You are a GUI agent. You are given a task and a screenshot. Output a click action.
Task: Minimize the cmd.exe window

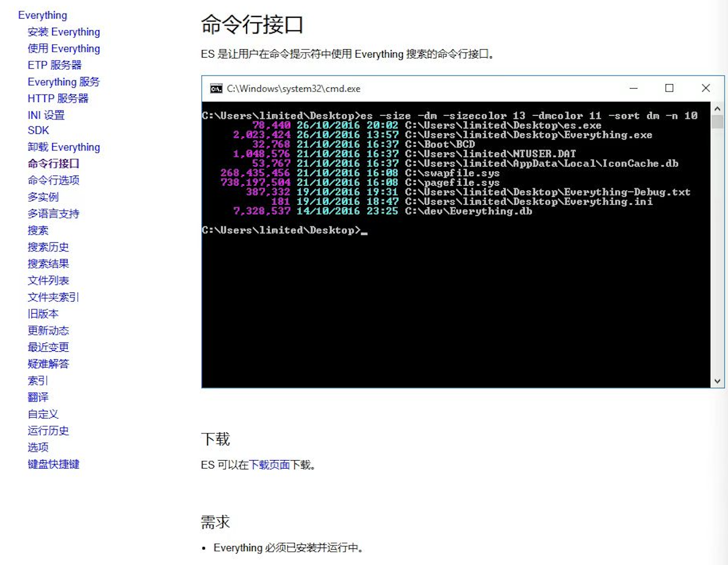(x=634, y=88)
